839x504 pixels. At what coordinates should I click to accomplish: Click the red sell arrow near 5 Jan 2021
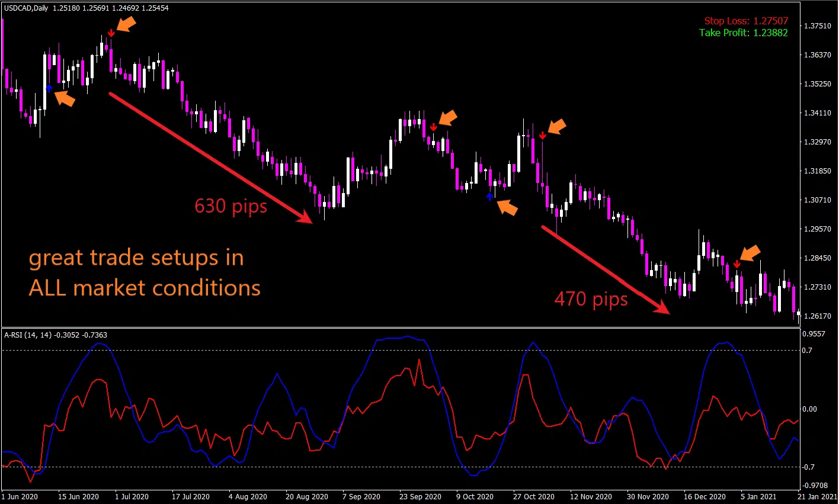pos(736,264)
